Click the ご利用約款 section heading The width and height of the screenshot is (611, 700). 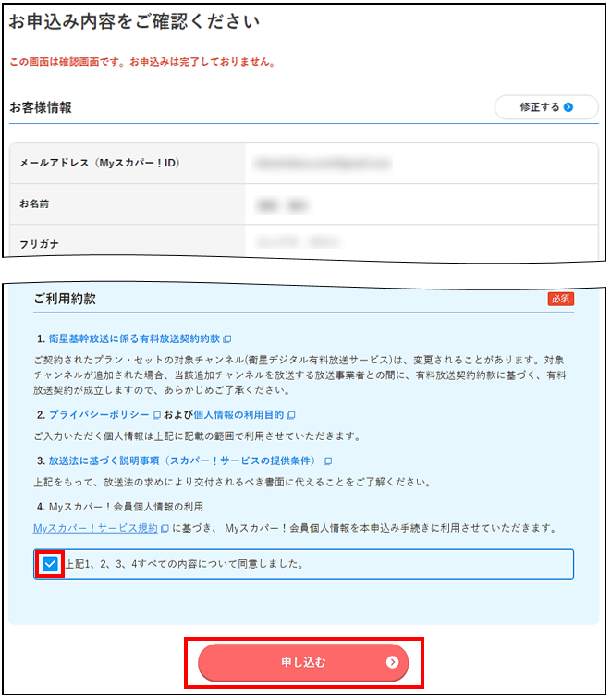pyautogui.click(x=65, y=300)
